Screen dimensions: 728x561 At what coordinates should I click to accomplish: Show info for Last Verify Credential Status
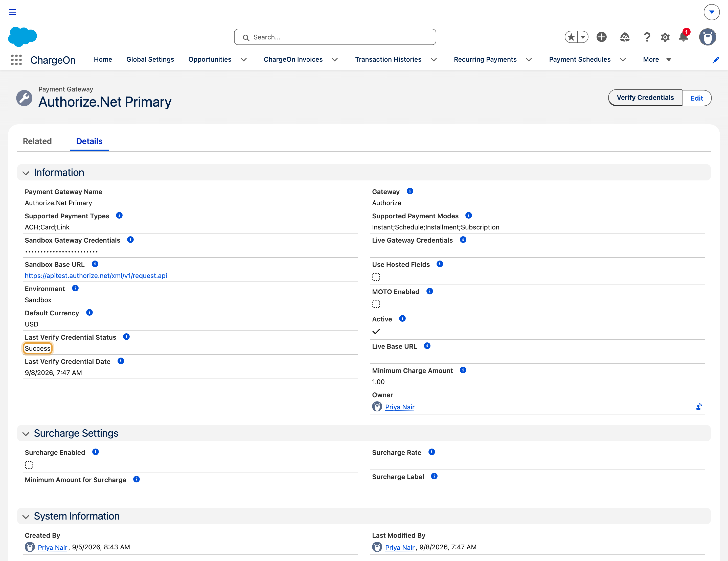[x=126, y=337]
